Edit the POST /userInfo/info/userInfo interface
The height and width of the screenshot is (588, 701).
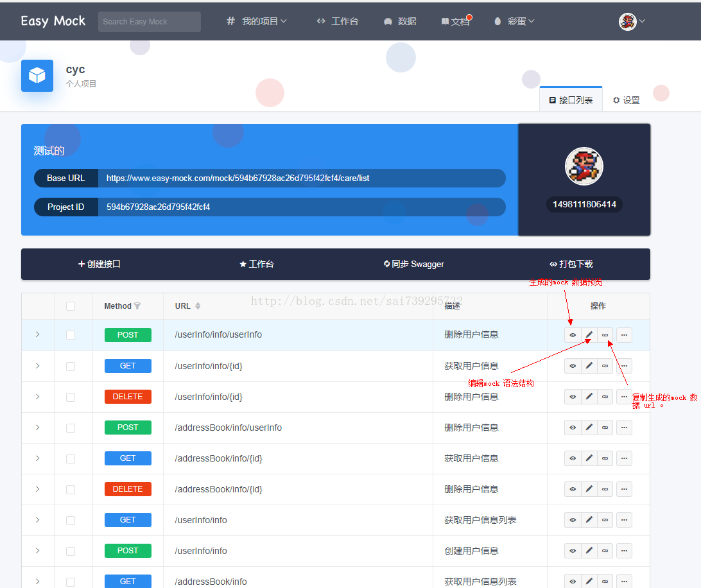pyautogui.click(x=589, y=335)
